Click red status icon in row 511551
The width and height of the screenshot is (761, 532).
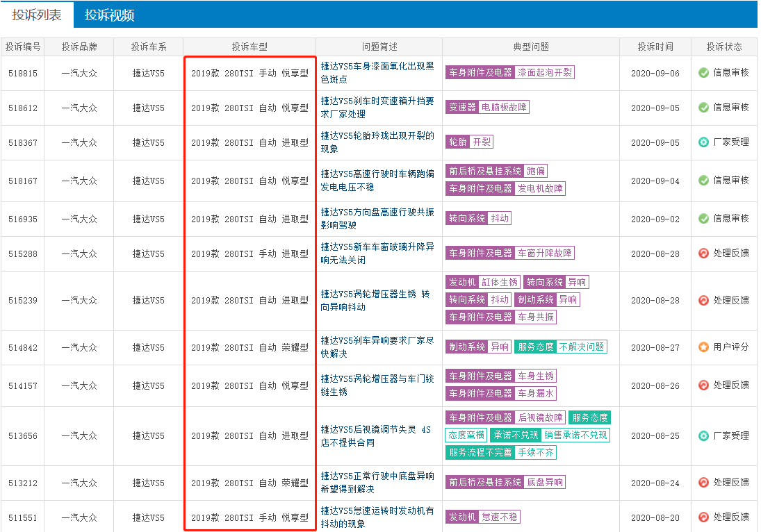(703, 517)
